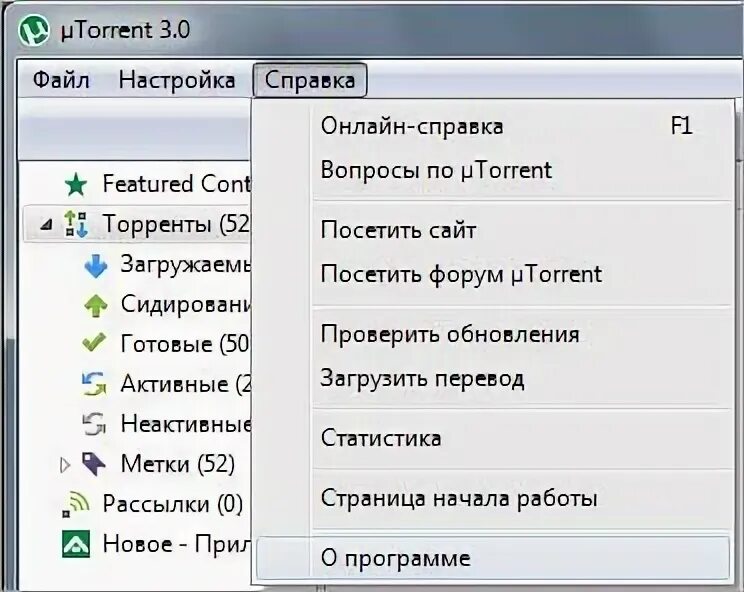Click the µTorrent logo in title bar
This screenshot has height=592, width=744.
[x=34, y=30]
